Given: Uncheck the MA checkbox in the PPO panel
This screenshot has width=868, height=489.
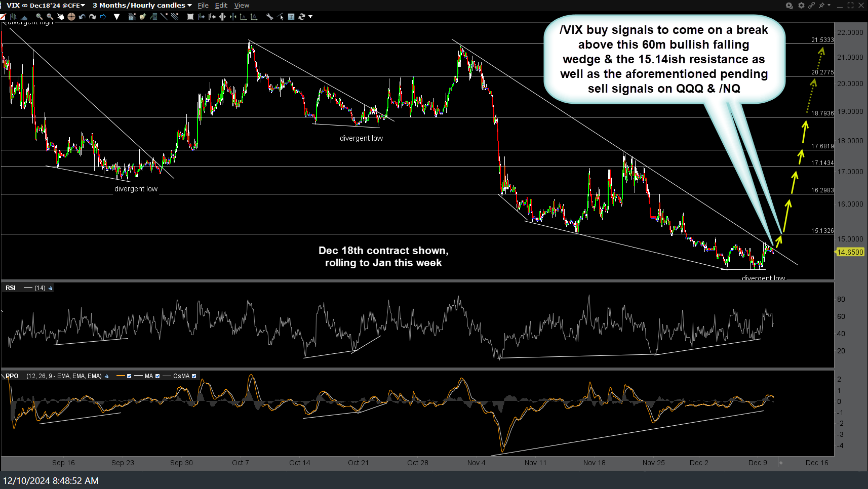Looking at the screenshot, I should 157,377.
